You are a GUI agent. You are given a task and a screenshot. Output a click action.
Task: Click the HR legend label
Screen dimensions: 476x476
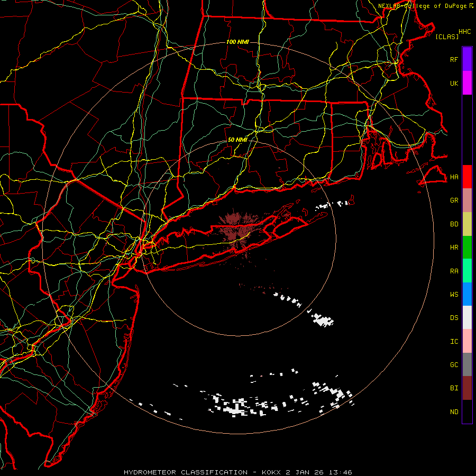click(454, 248)
